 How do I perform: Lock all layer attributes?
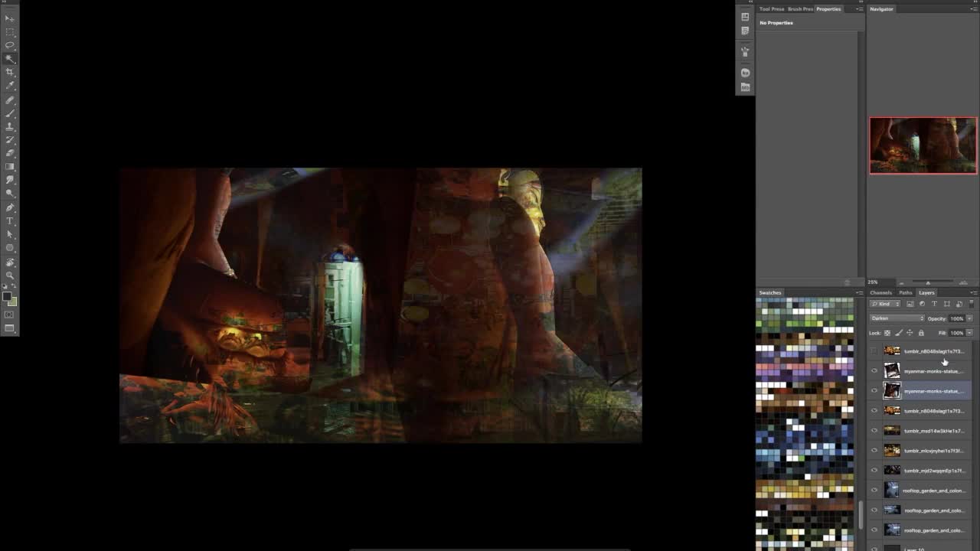[921, 333]
